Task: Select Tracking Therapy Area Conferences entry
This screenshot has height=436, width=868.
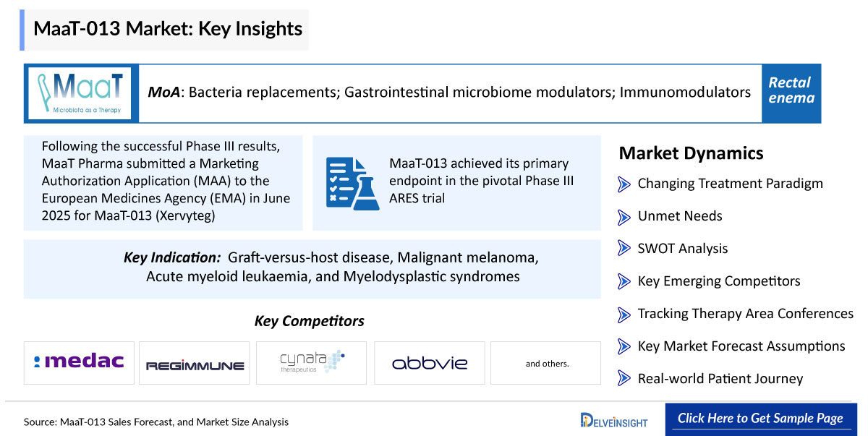Action: (746, 314)
